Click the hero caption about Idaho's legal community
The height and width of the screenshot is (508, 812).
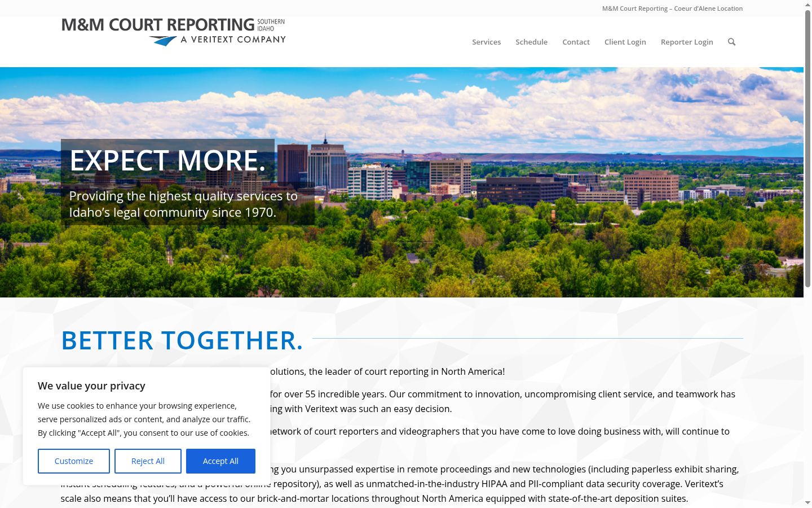(183, 204)
